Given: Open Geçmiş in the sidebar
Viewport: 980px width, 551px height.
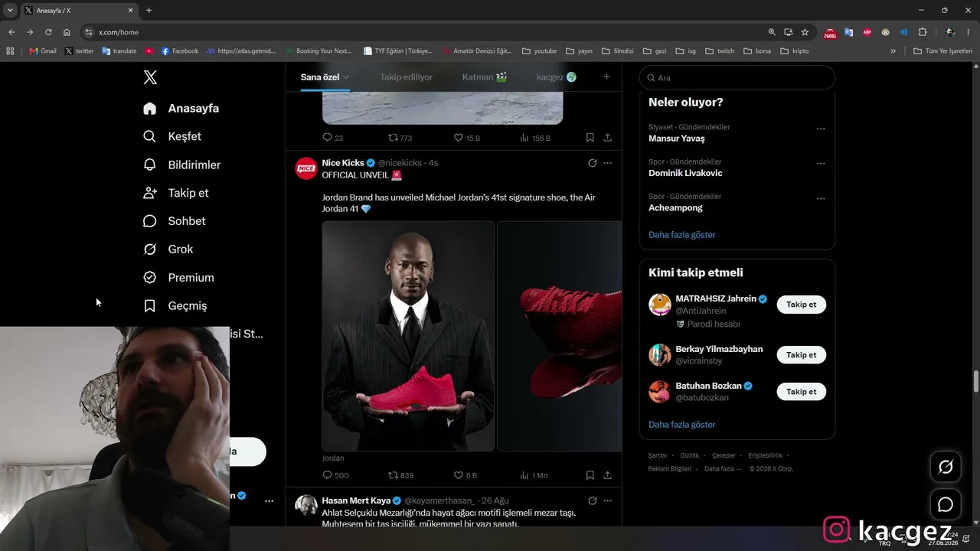Looking at the screenshot, I should 175,306.
